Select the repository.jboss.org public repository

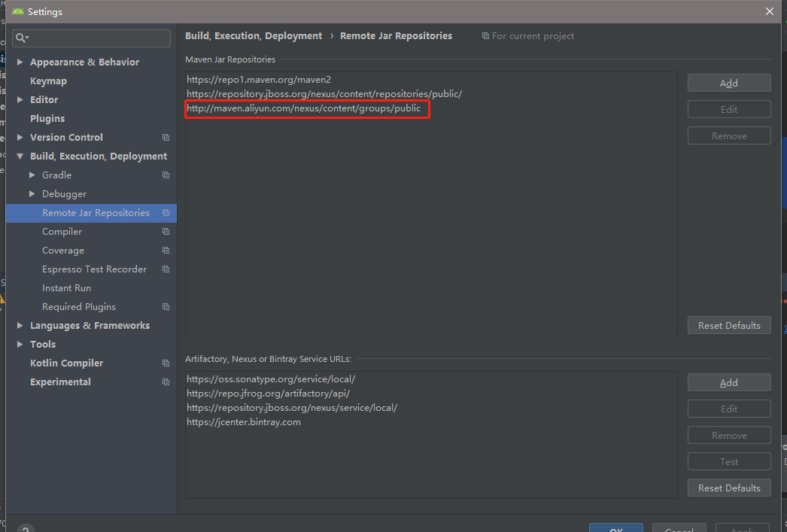tap(324, 94)
